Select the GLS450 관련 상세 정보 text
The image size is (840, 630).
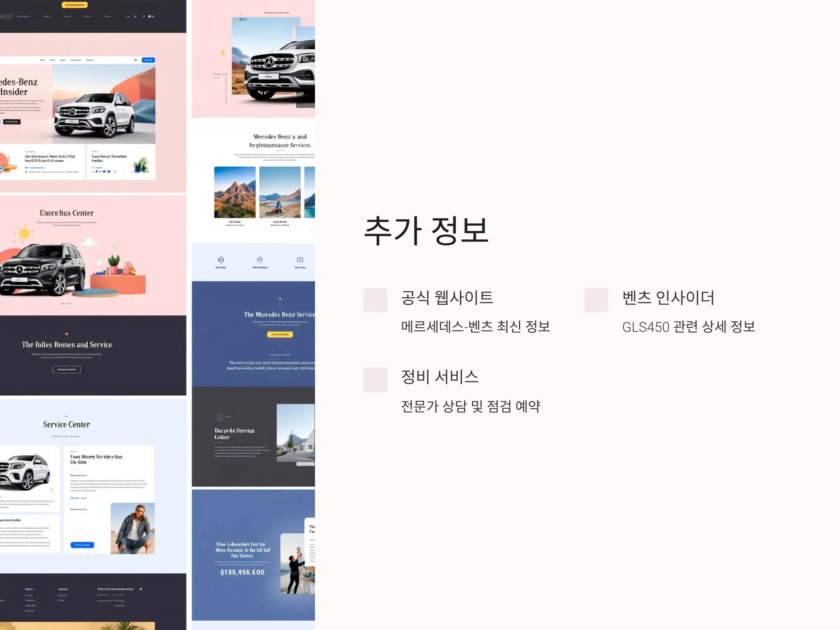click(688, 327)
